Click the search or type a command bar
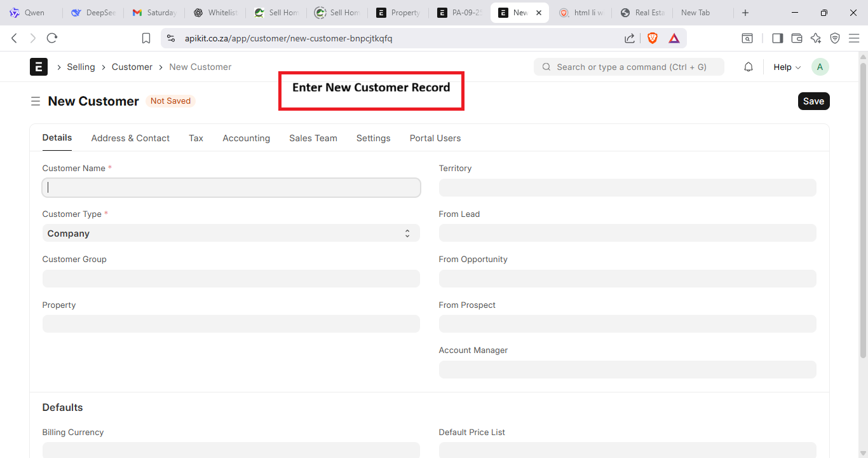Image resolution: width=868 pixels, height=458 pixels. coord(629,67)
